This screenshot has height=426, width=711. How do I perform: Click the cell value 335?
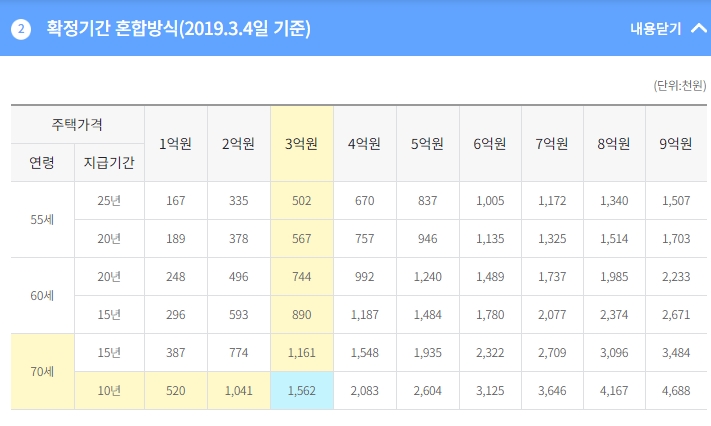[239, 201]
